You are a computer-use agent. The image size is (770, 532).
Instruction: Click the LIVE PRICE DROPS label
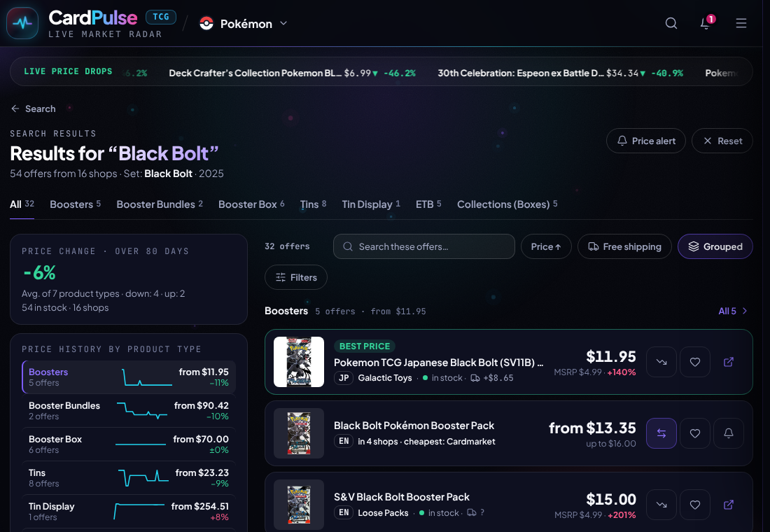point(69,71)
